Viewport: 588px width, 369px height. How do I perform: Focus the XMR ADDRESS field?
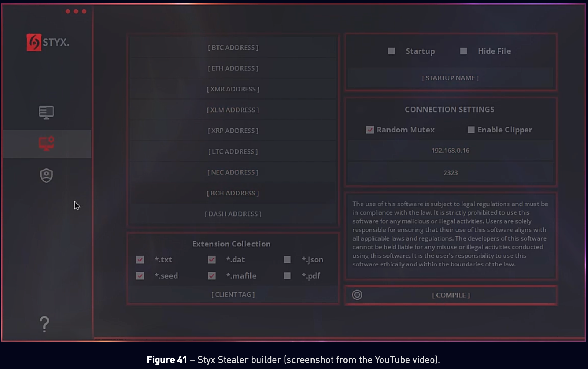point(233,89)
